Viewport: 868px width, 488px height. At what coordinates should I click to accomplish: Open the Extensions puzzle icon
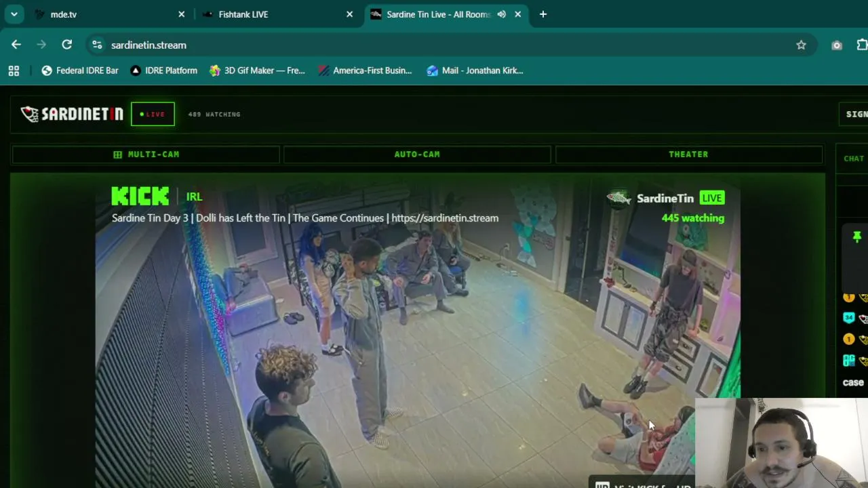click(x=862, y=45)
